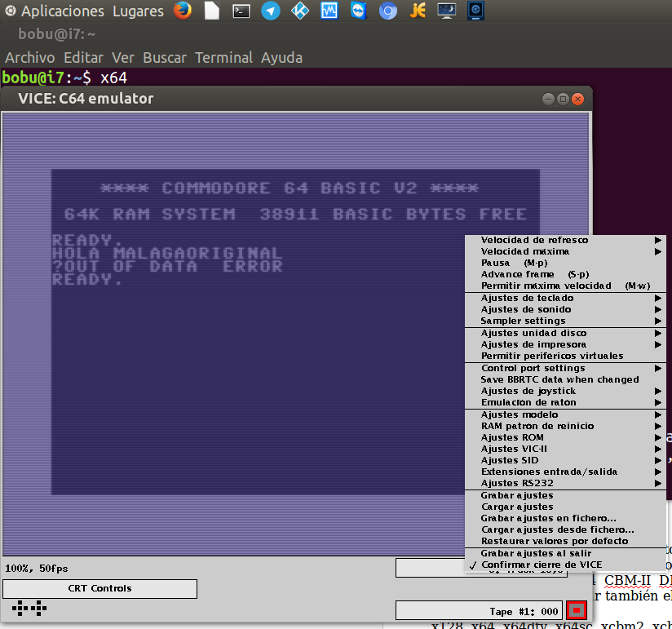Image resolution: width=672 pixels, height=629 pixels.
Task: Select Cargar ajustes menu entry
Action: pyautogui.click(x=565, y=507)
